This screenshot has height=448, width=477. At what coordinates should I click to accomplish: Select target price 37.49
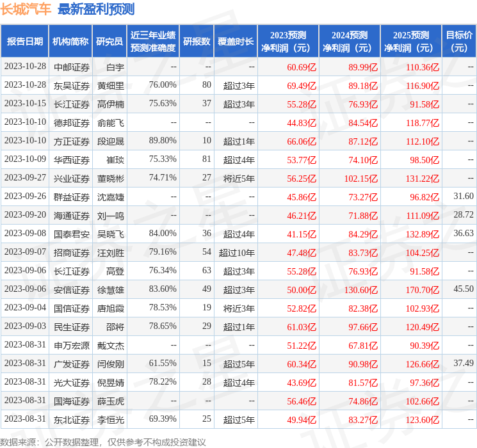click(464, 363)
